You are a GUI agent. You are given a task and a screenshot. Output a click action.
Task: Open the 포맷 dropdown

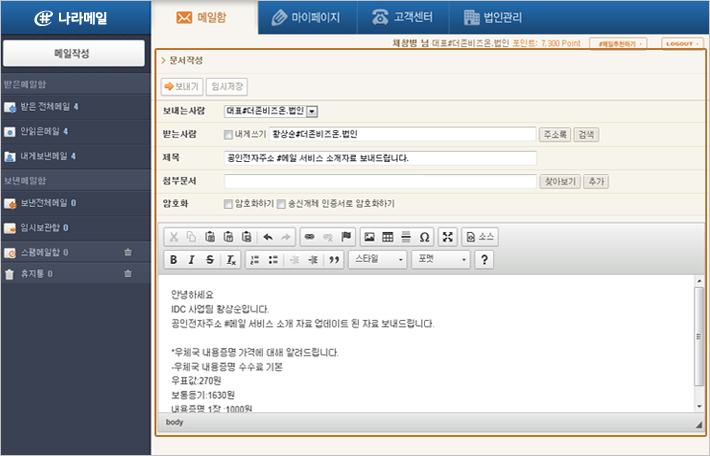441,259
